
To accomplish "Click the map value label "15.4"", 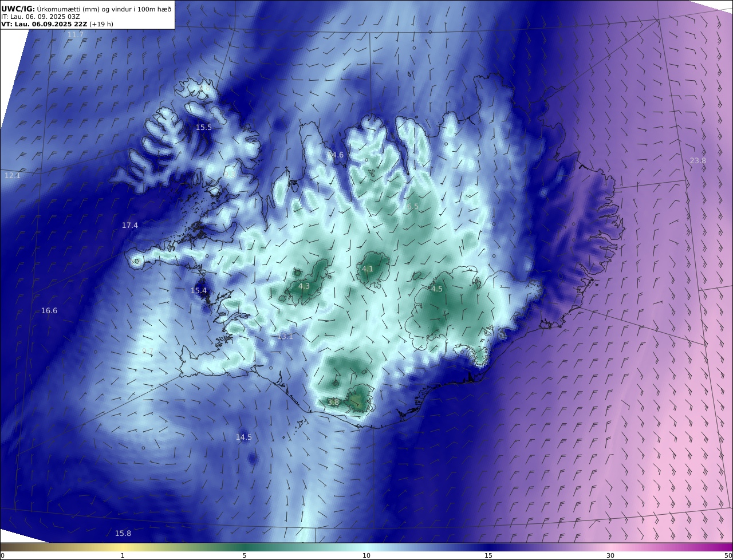I will pyautogui.click(x=199, y=291).
